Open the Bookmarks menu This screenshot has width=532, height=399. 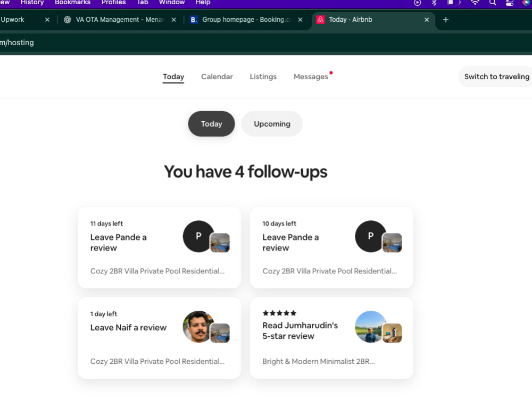pos(72,2)
